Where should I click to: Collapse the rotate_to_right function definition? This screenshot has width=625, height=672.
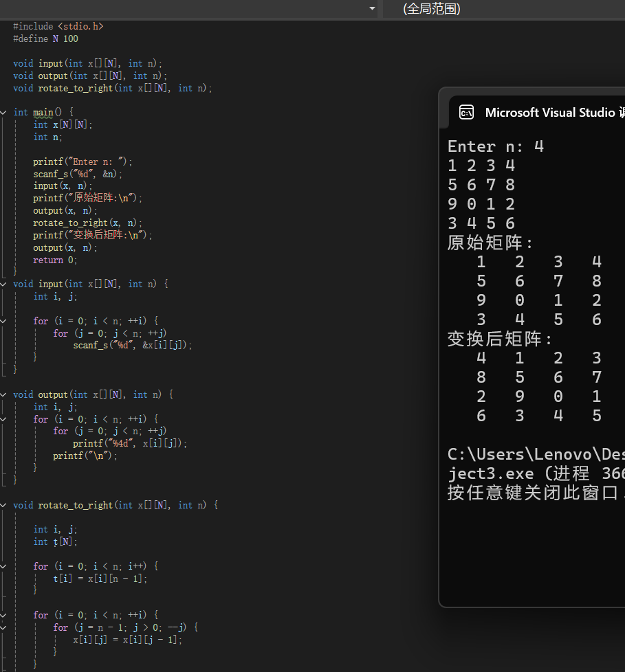3,505
